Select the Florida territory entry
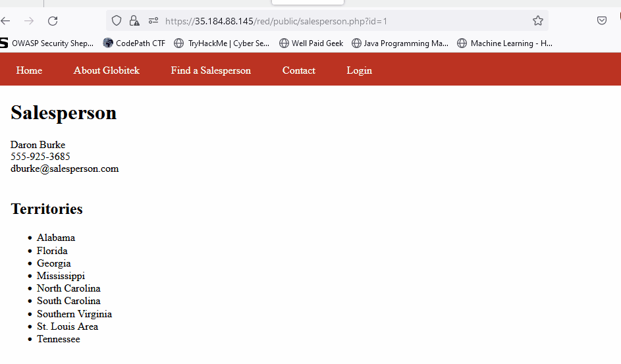The image size is (621, 364). click(x=52, y=251)
